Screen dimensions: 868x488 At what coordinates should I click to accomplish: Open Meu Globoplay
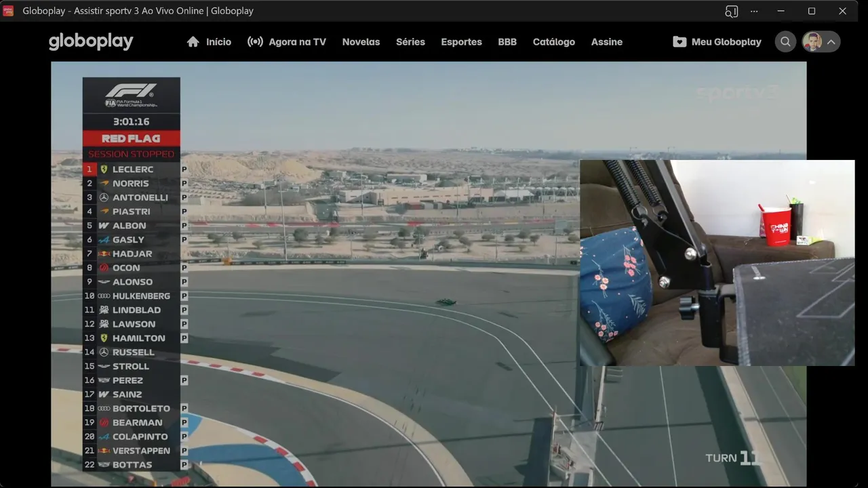click(x=726, y=42)
